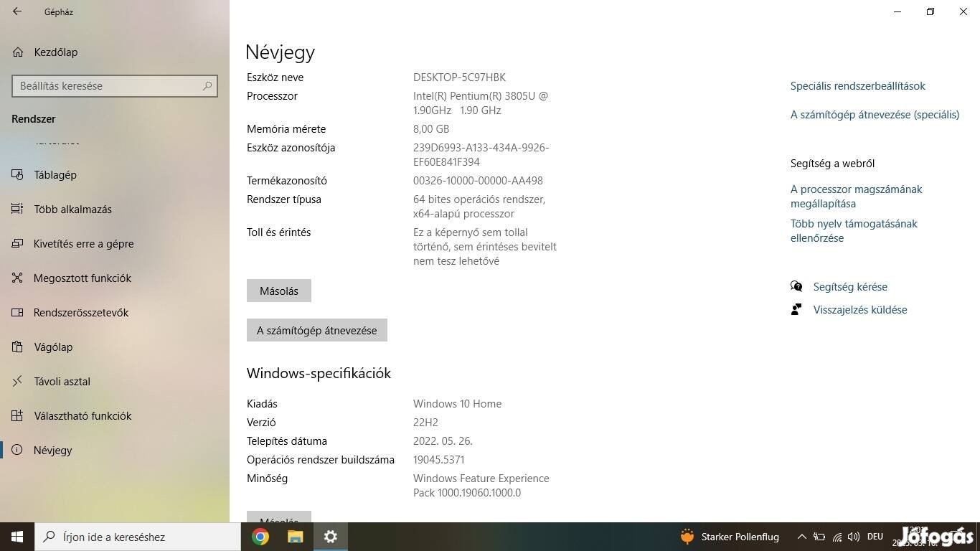
Task: Go back with the arrow beside Gépház
Action: (17, 11)
